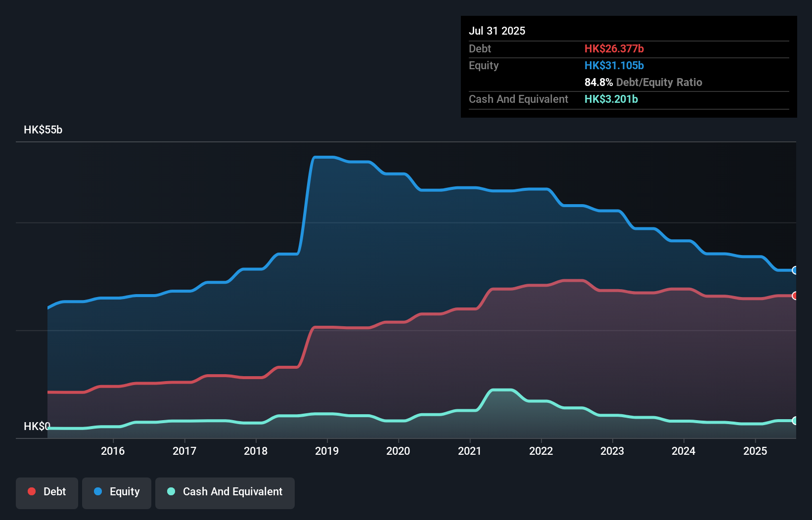Select the 2025 year label on axis
The image size is (812, 520).
(x=755, y=451)
